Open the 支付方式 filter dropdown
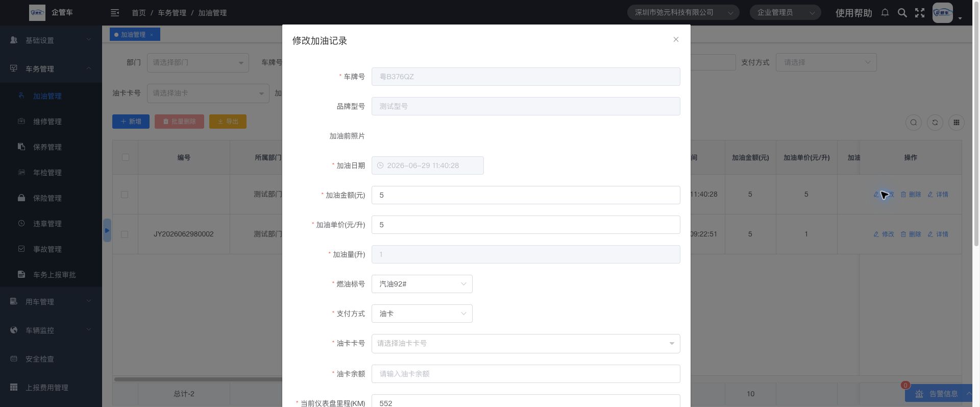This screenshot has height=407, width=980. (826, 62)
